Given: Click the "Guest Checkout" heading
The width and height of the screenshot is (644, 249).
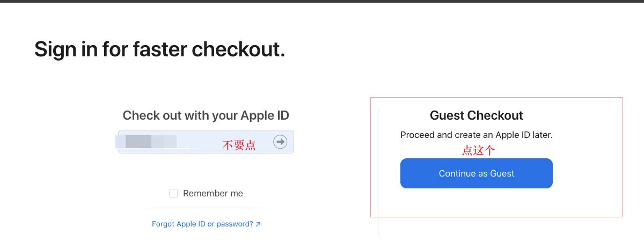Looking at the screenshot, I should [x=476, y=115].
